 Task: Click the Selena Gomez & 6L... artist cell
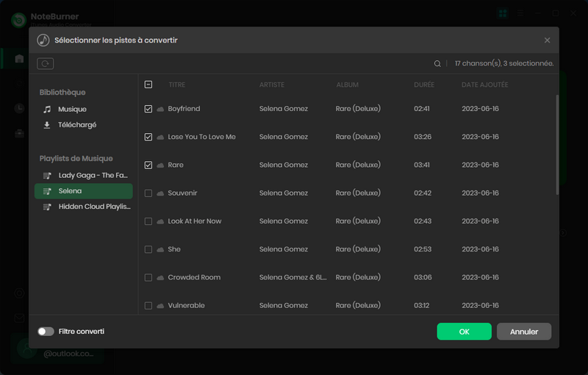tap(293, 277)
